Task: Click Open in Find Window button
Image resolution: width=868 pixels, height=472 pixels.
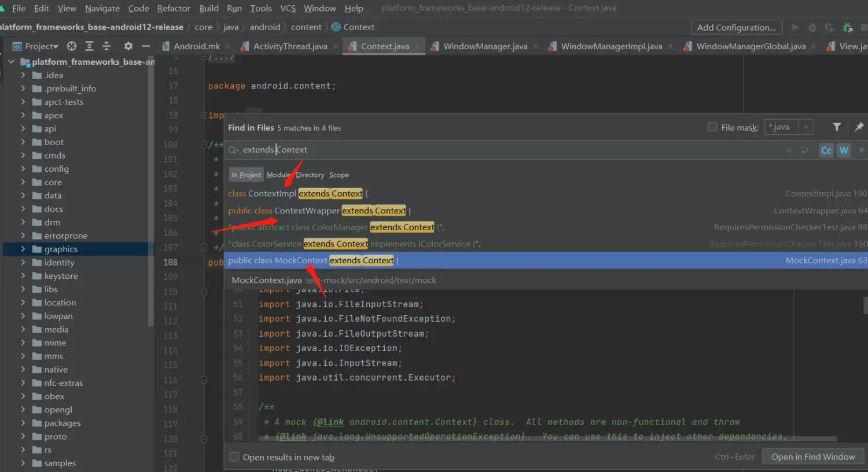Action: [812, 457]
